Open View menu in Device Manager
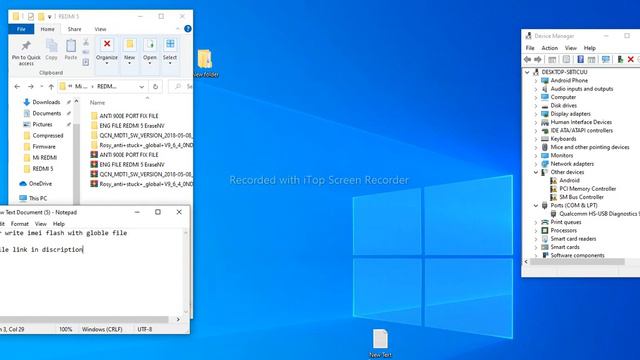Image resolution: width=640 pixels, height=360 pixels. (x=571, y=48)
